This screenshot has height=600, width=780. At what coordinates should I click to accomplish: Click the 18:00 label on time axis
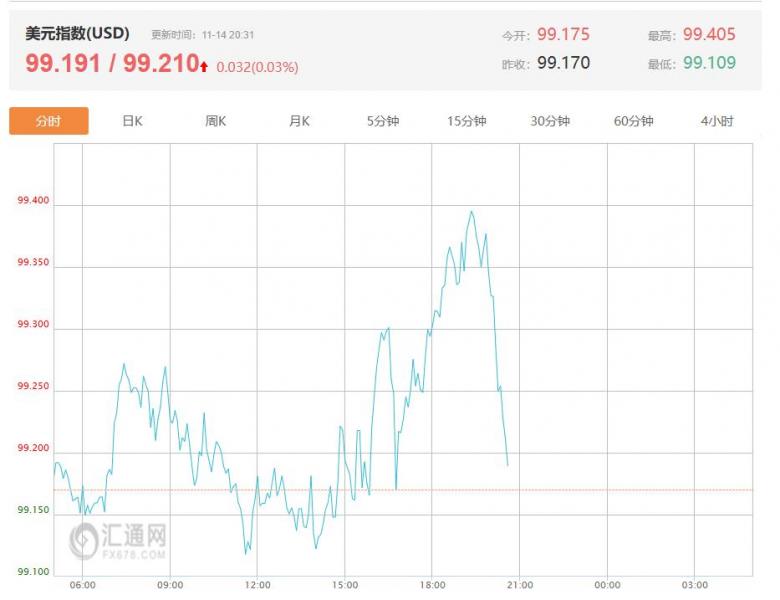tap(432, 585)
